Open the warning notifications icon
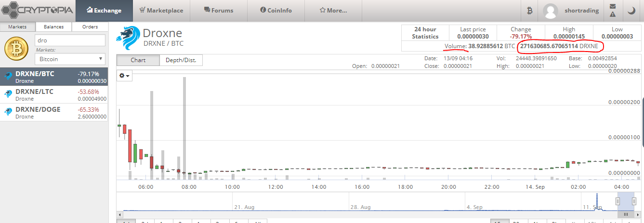 (613, 15)
